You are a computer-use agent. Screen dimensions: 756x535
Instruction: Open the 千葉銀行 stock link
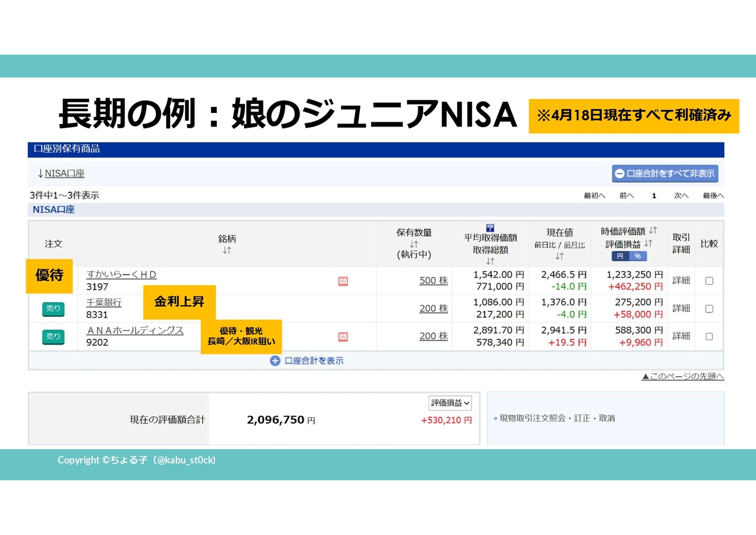[x=104, y=303]
